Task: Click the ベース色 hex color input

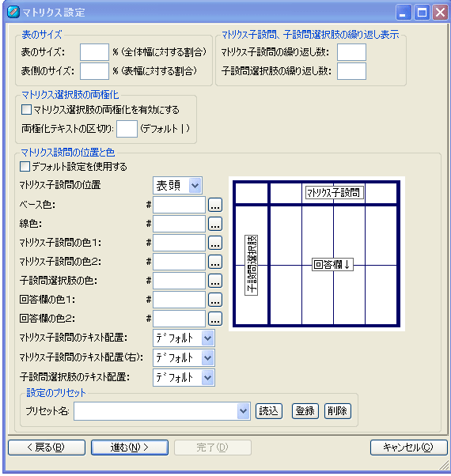Action: pos(179,205)
